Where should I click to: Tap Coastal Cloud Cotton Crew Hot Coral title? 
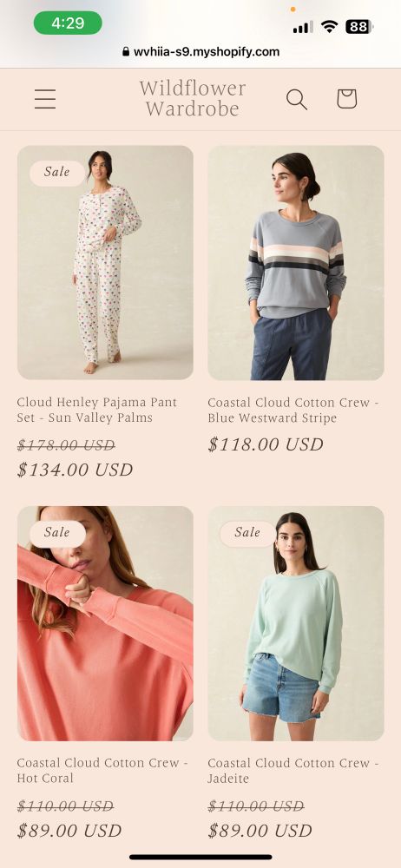pyautogui.click(x=102, y=771)
